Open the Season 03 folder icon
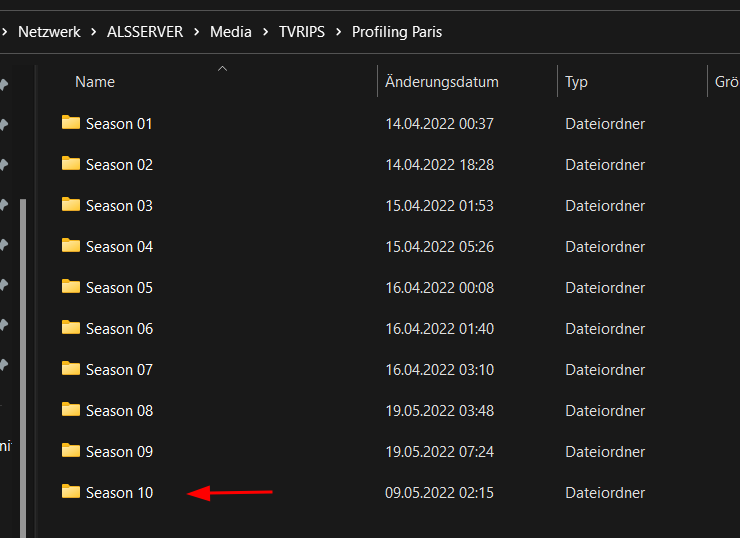The height and width of the screenshot is (538, 740). [x=71, y=205]
